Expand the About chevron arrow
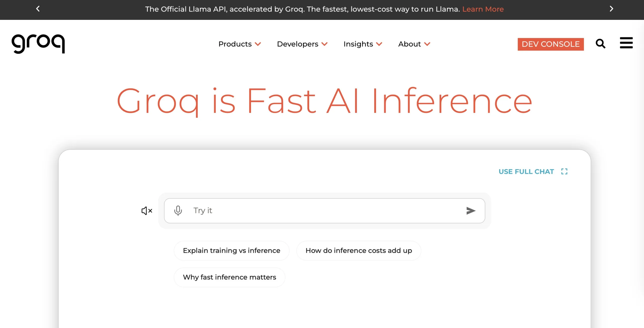 pos(427,44)
